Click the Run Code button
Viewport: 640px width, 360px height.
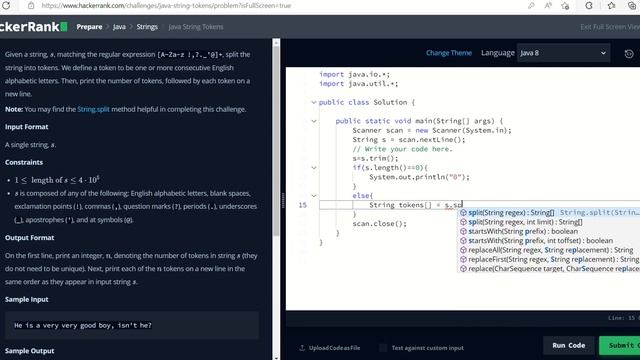[569, 346]
